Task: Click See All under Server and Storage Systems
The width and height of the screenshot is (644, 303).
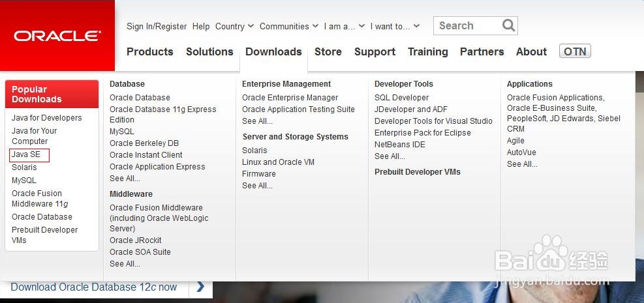Action: coord(257,185)
